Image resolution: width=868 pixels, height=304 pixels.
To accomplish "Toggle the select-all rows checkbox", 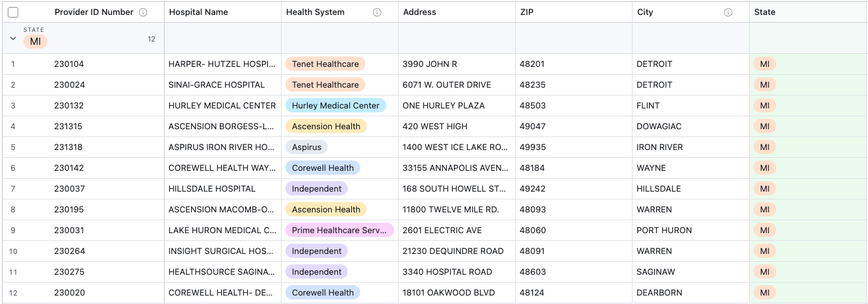I will pos(13,12).
